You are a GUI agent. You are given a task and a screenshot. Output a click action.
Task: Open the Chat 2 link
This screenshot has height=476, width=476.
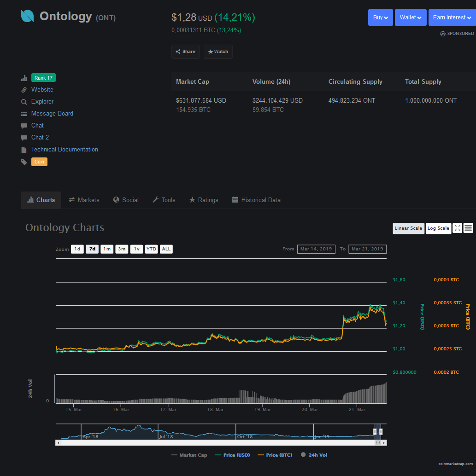click(x=40, y=137)
